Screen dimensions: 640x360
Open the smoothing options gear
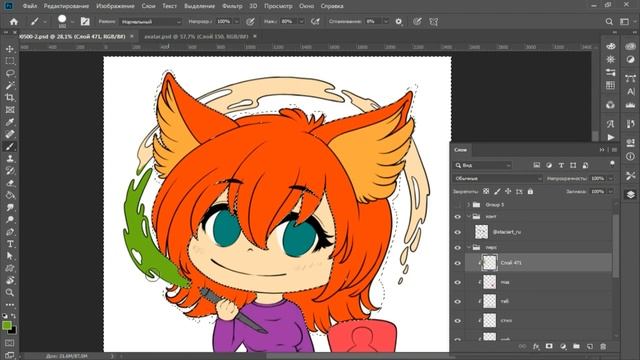pos(399,22)
